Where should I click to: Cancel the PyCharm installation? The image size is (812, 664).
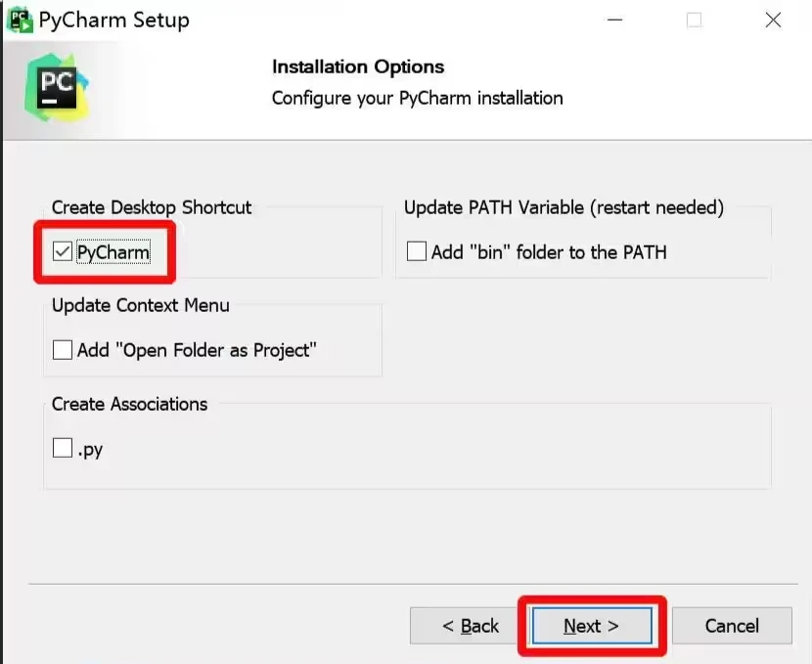click(732, 626)
